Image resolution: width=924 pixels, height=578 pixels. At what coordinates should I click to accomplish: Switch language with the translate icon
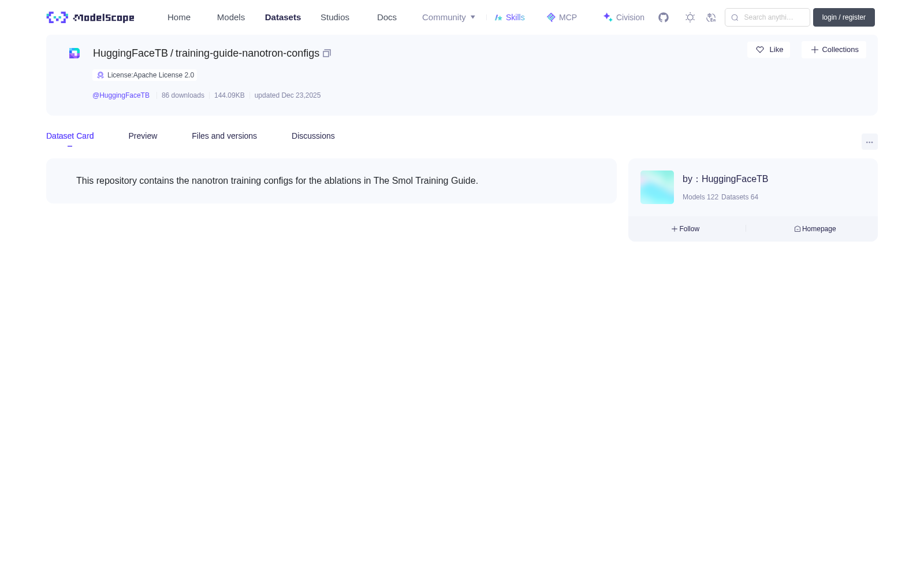[x=711, y=17]
